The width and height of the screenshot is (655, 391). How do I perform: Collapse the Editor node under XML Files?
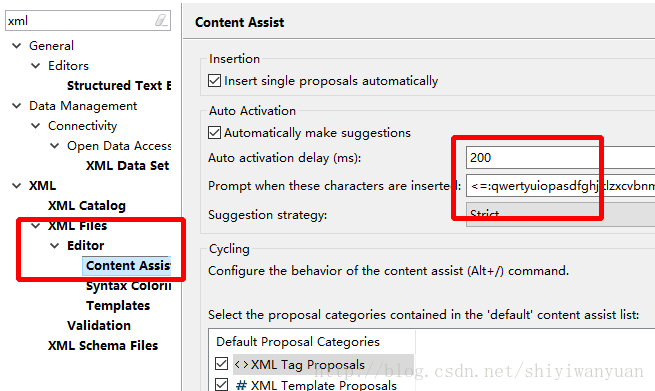55,246
